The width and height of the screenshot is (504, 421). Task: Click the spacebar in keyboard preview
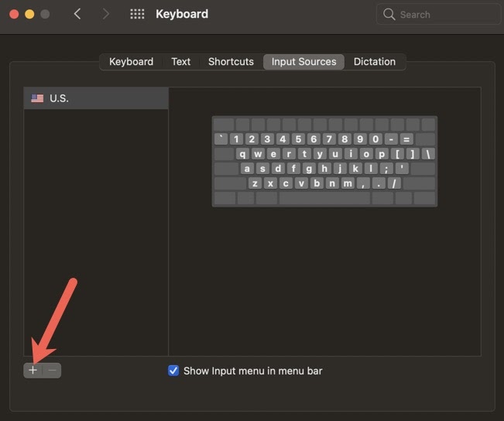point(324,198)
